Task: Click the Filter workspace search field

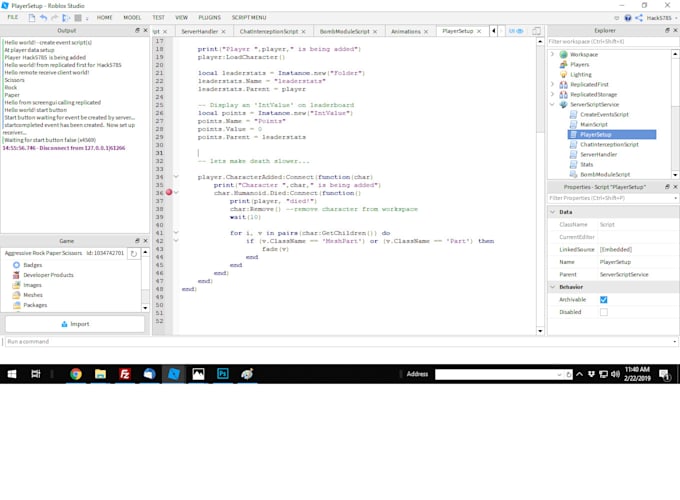Action: click(612, 42)
